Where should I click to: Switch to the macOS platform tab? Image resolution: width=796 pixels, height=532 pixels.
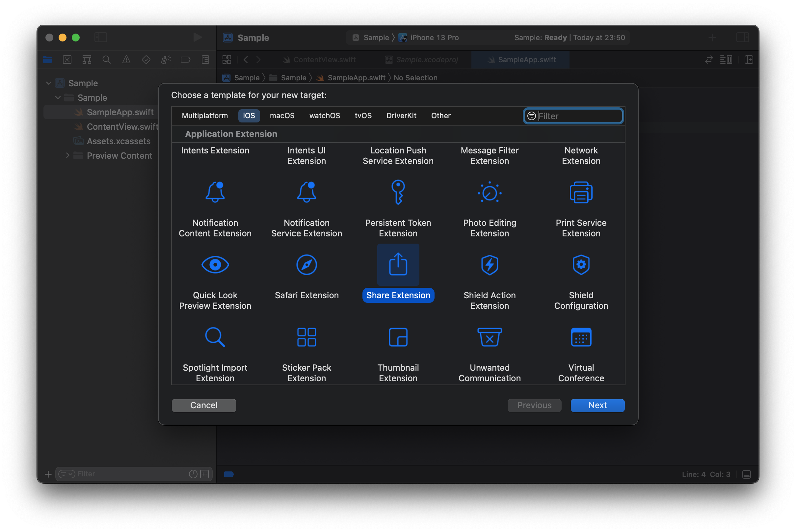pyautogui.click(x=282, y=116)
